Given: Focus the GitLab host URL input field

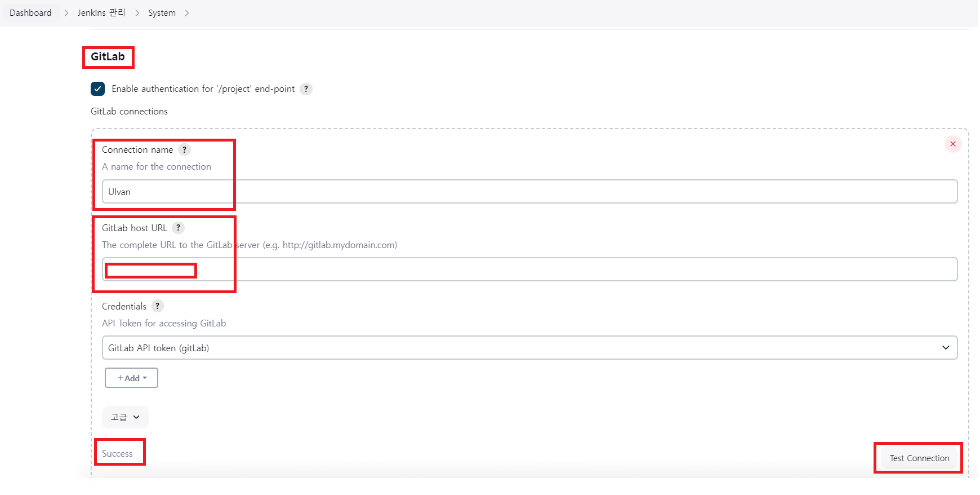Looking at the screenshot, I should [529, 269].
